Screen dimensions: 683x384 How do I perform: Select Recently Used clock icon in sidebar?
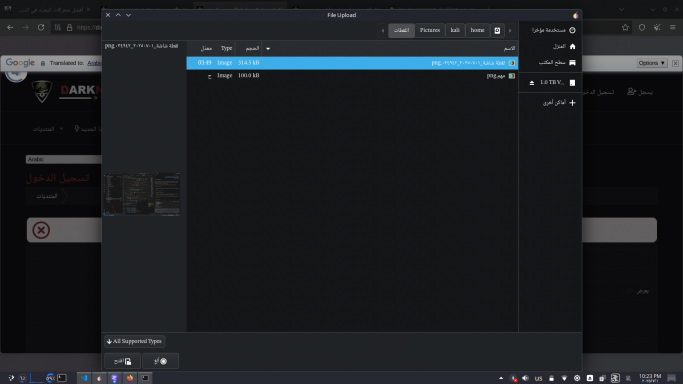[x=572, y=30]
